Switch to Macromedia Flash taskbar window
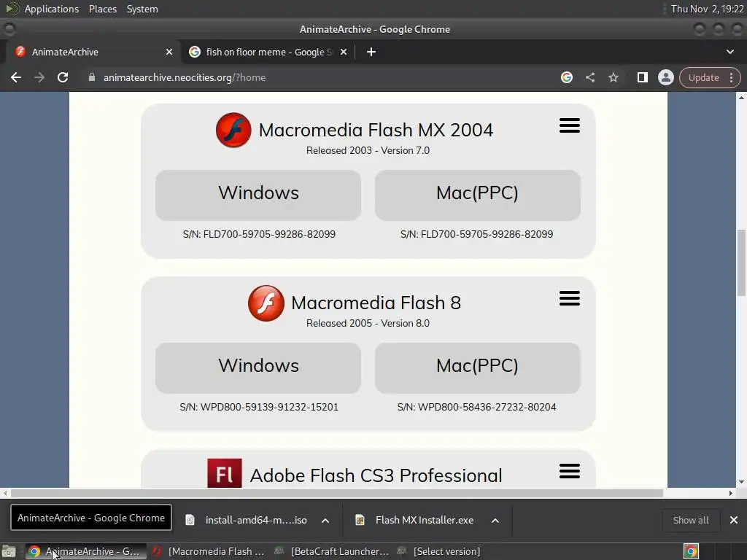This screenshot has height=560, width=747. pyautogui.click(x=209, y=551)
